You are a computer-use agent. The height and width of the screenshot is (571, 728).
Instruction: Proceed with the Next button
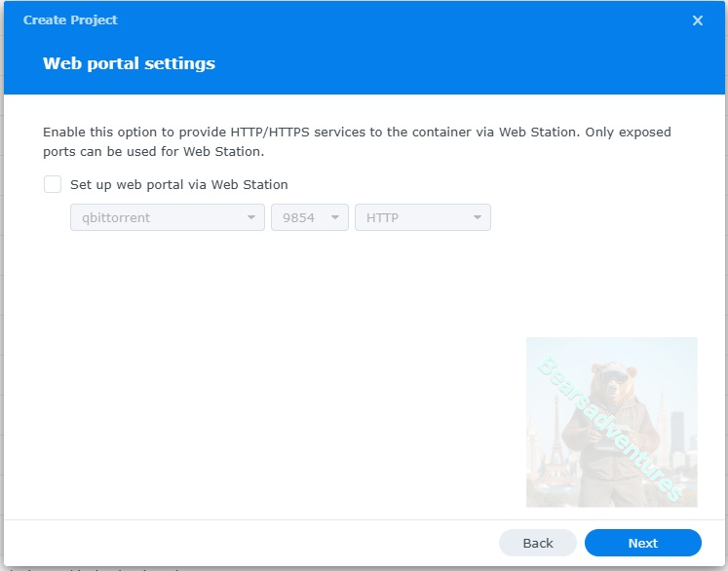coord(643,543)
